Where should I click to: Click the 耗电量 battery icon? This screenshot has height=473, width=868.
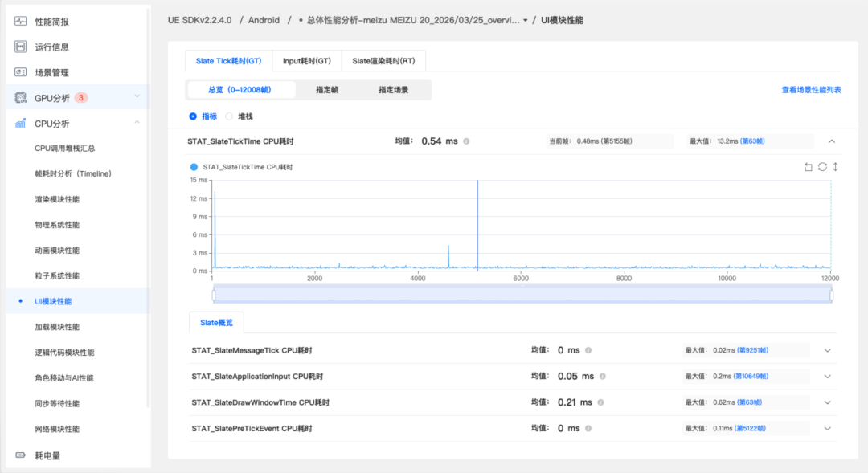[x=20, y=455]
